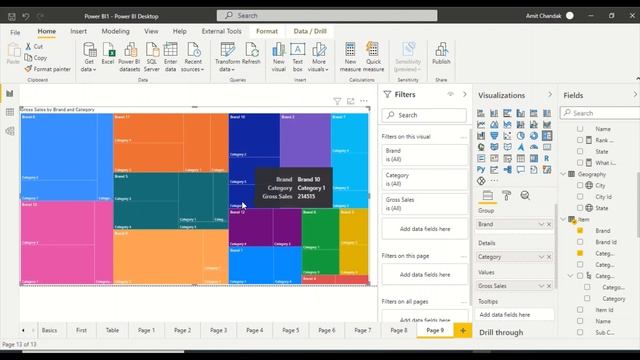Open the External Tools ribbon tab
Screen dimensions: 640x360
point(222,31)
